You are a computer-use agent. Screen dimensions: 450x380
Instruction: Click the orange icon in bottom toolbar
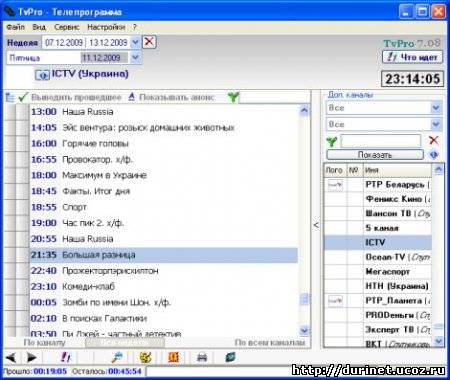[x=174, y=357]
